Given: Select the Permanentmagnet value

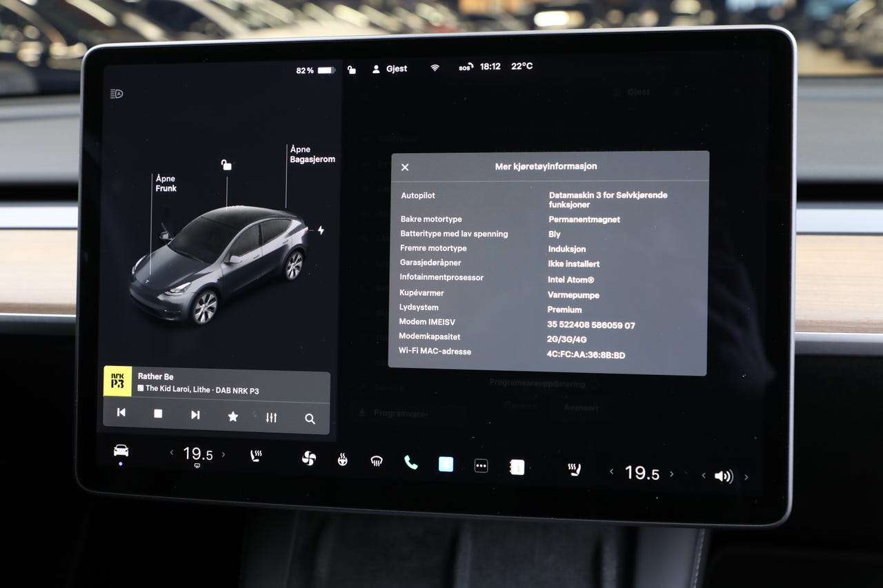Looking at the screenshot, I should [584, 220].
